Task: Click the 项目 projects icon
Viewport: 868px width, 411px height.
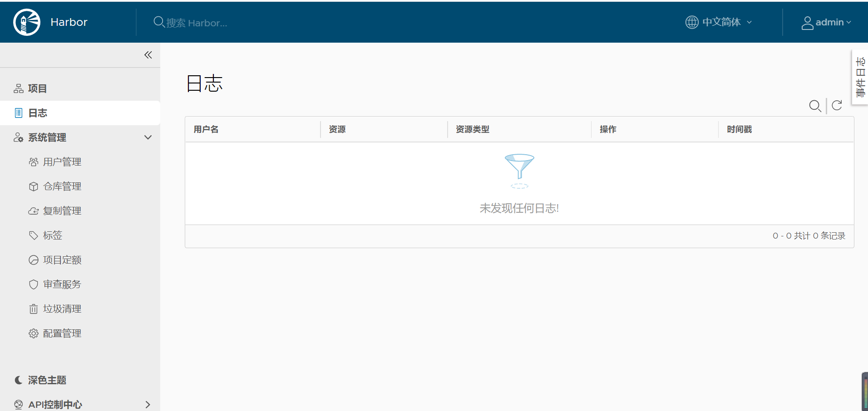Action: (x=19, y=88)
